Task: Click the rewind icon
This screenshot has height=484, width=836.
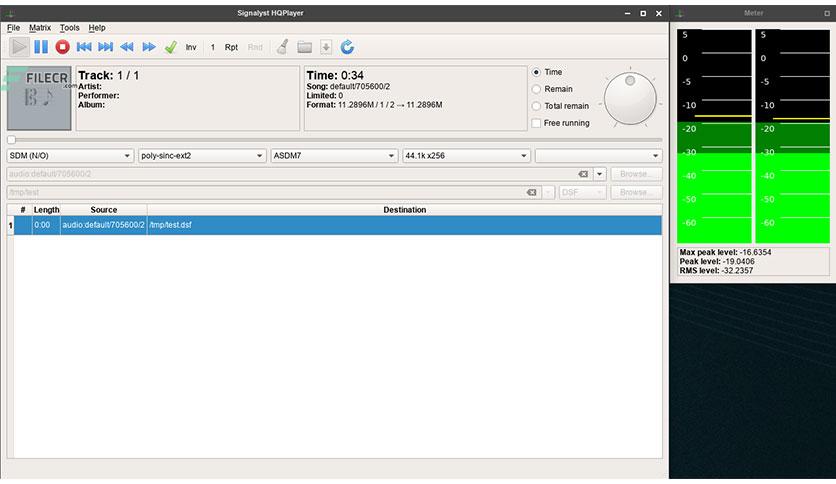Action: [127, 47]
